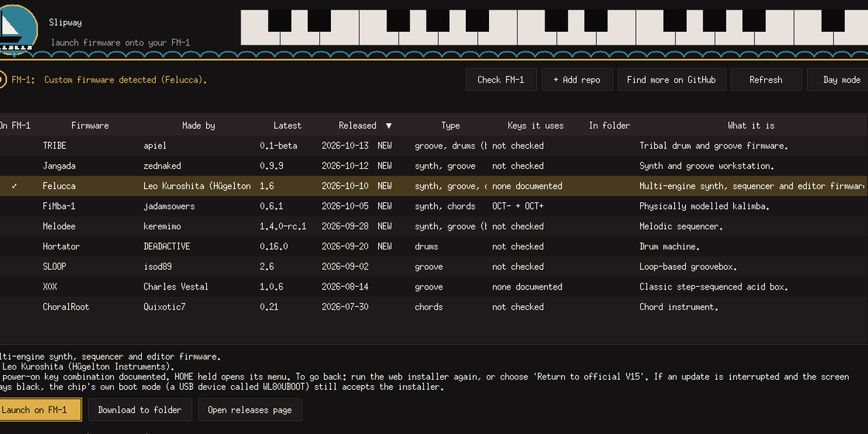Screen dimensions: 868x434
Task: Click author name jadamsowers
Action: (x=169, y=206)
